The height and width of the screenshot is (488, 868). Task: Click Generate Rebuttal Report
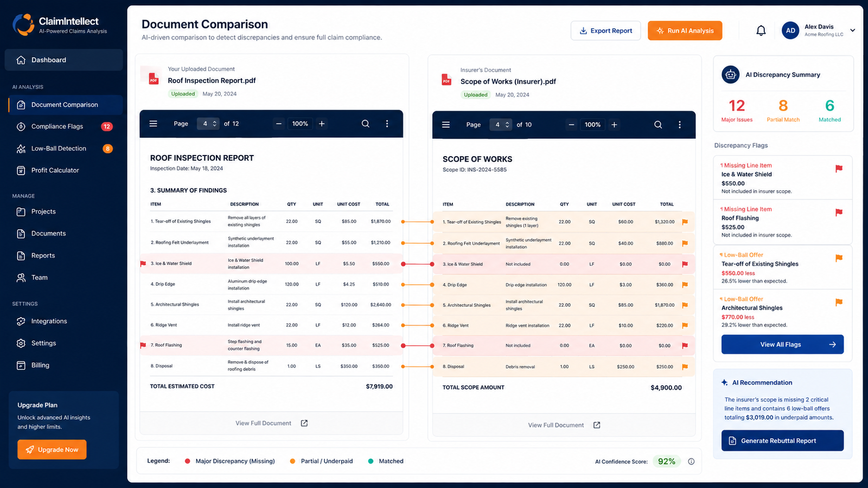click(782, 441)
